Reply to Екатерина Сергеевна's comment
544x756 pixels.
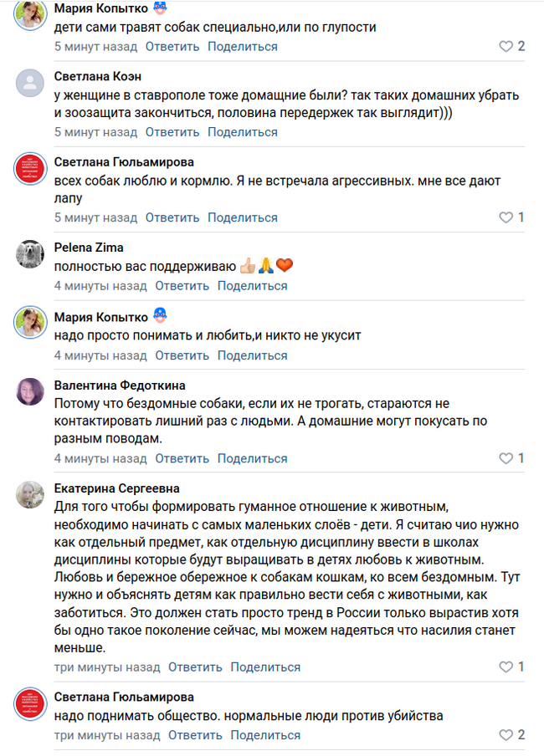coord(195,667)
